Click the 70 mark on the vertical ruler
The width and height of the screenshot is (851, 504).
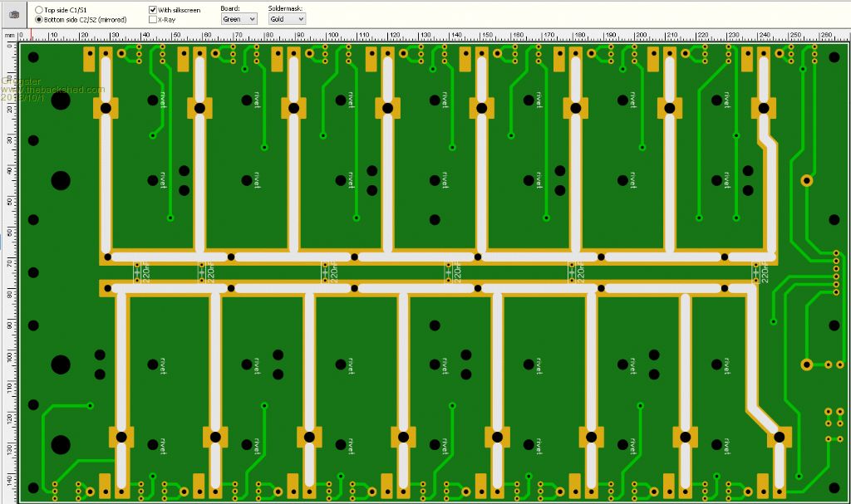[x=9, y=263]
